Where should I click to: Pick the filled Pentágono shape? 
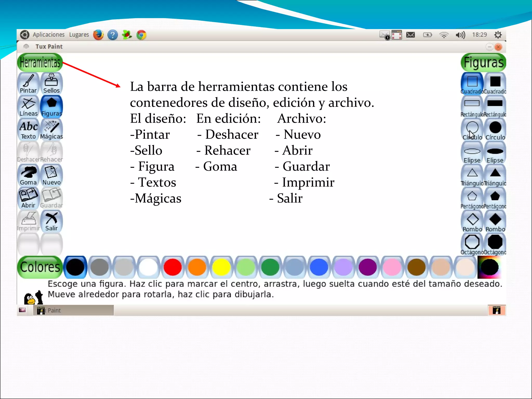point(495,198)
